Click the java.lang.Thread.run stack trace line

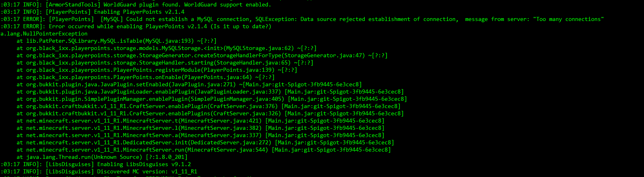(101, 157)
